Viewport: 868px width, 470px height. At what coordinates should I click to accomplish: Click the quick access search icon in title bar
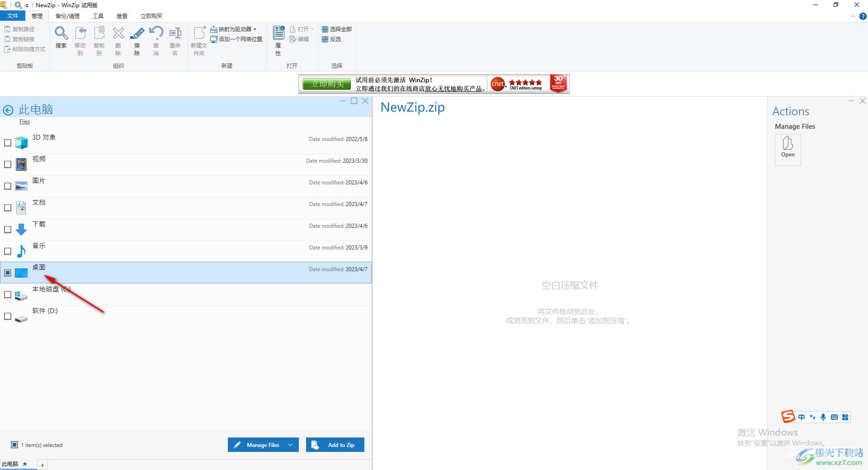pos(18,5)
